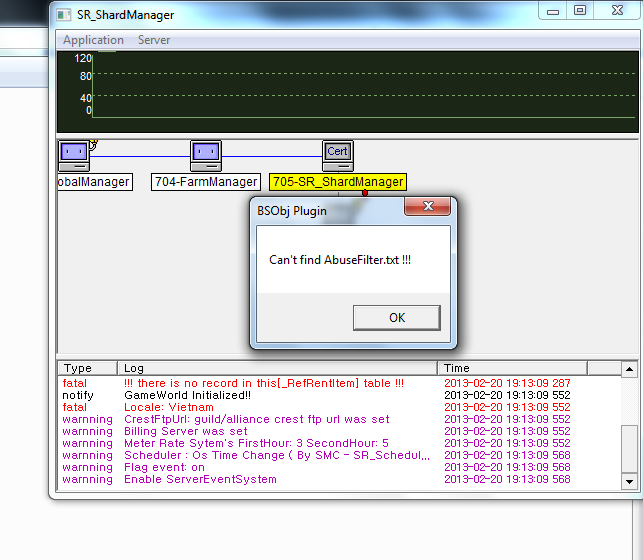Image resolution: width=643 pixels, height=560 pixels.
Task: Open the Application menu
Action: [x=93, y=40]
